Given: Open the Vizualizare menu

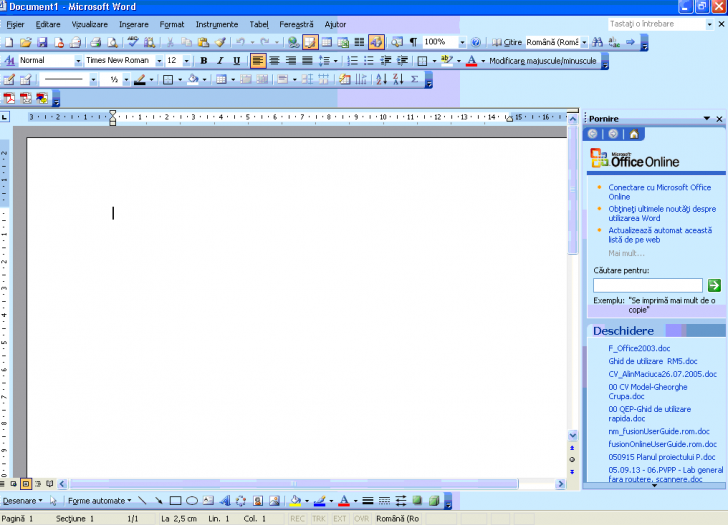Looking at the screenshot, I should 89,25.
